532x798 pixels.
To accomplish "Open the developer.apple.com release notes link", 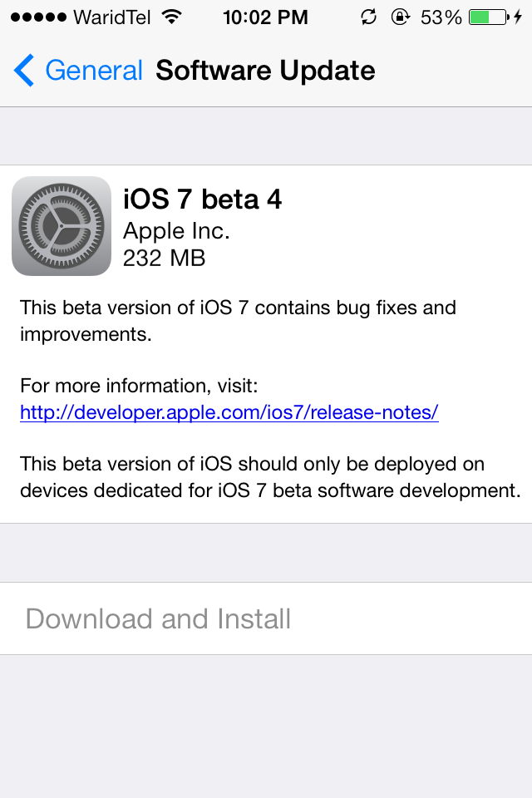I will point(229,412).
